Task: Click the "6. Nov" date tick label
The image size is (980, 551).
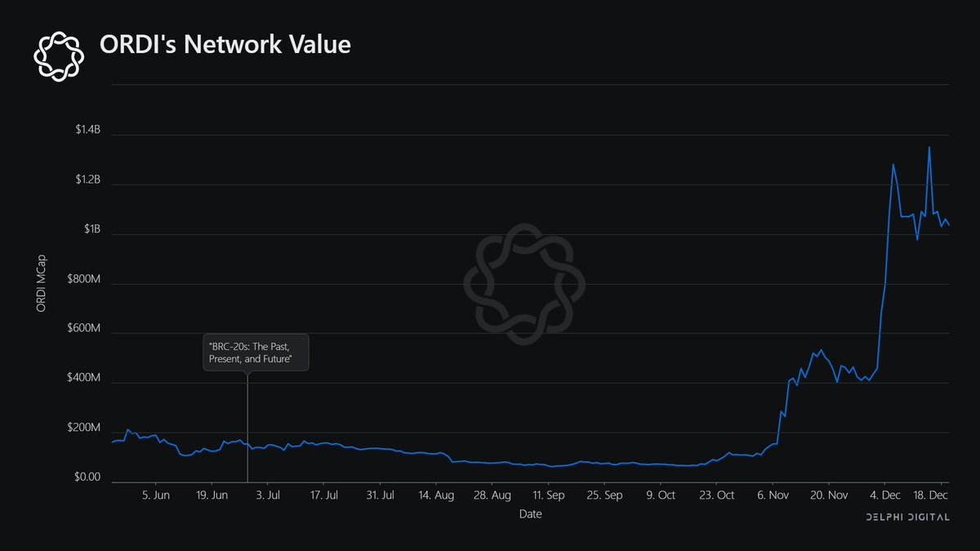Action: [x=773, y=495]
